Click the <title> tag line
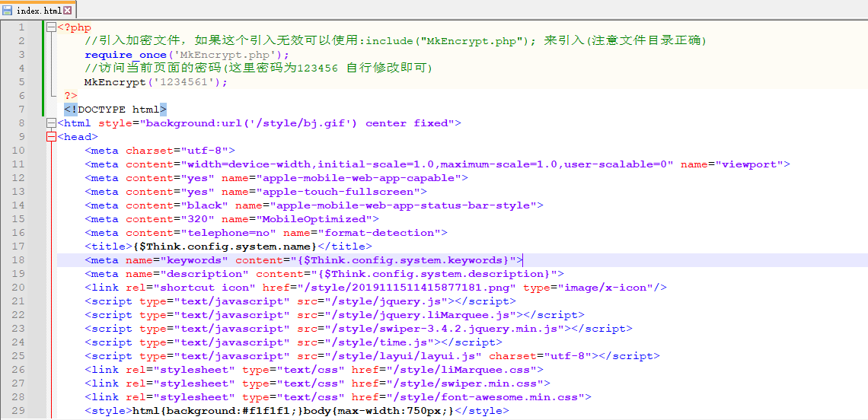This screenshot has width=868, height=420. click(x=228, y=247)
